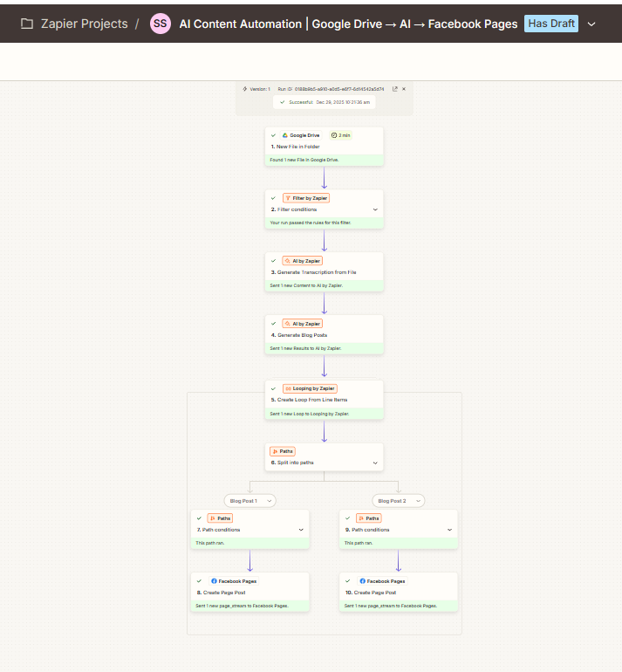The width and height of the screenshot is (622, 672).
Task: Open the Zapier Projects breadcrumb link
Action: 84,24
